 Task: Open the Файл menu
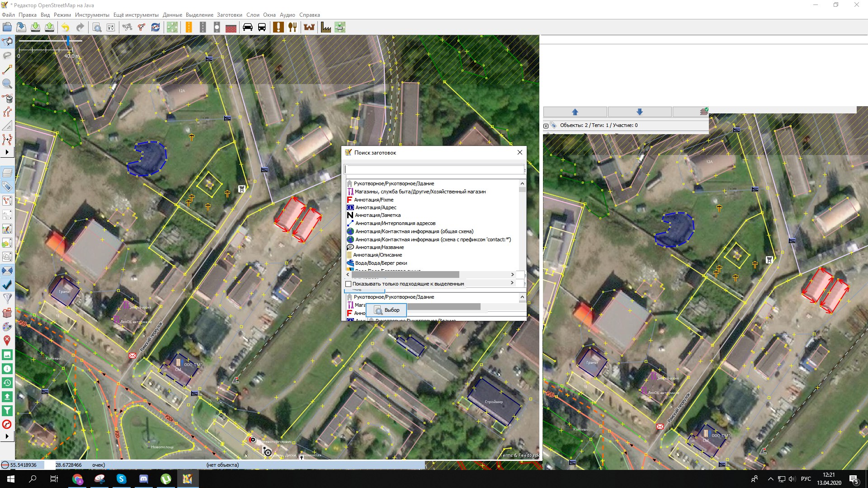8,15
